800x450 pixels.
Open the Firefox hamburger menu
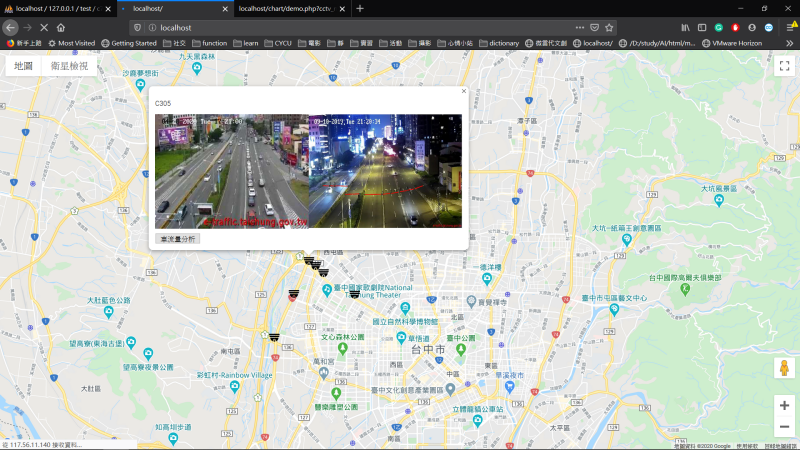791,28
